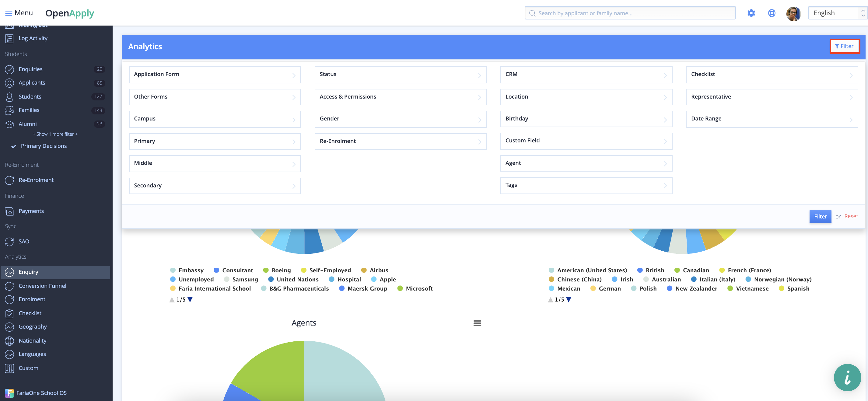Toggle Microsoft legend item
This screenshot has width=868, height=401.
[x=415, y=288]
